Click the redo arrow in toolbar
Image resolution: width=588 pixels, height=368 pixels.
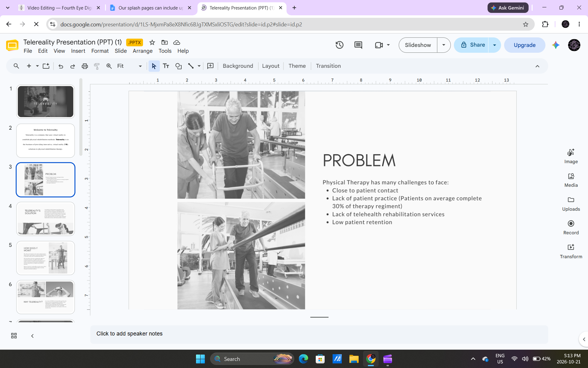(73, 66)
